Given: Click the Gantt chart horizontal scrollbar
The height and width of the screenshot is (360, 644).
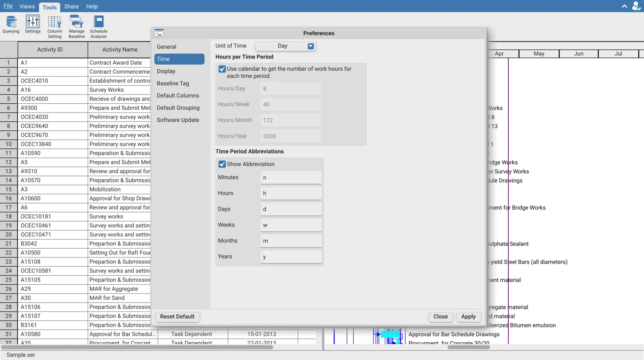Looking at the screenshot, I should pos(469,347).
